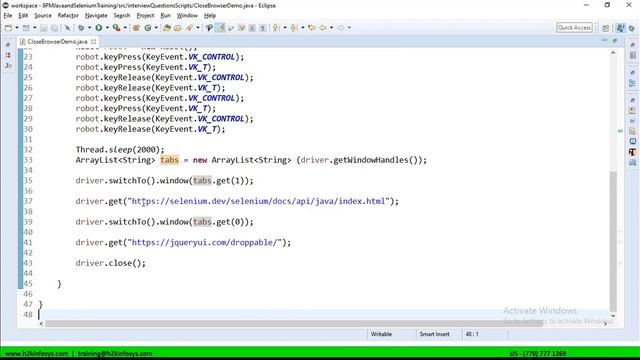Screen dimensions: 640x360
Task: Open the Refactor menu
Action: 68,16
